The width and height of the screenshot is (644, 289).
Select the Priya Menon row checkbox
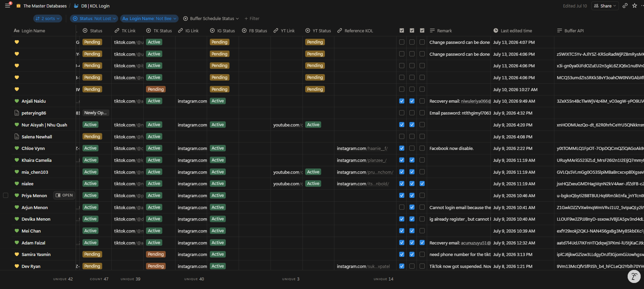tap(5, 195)
